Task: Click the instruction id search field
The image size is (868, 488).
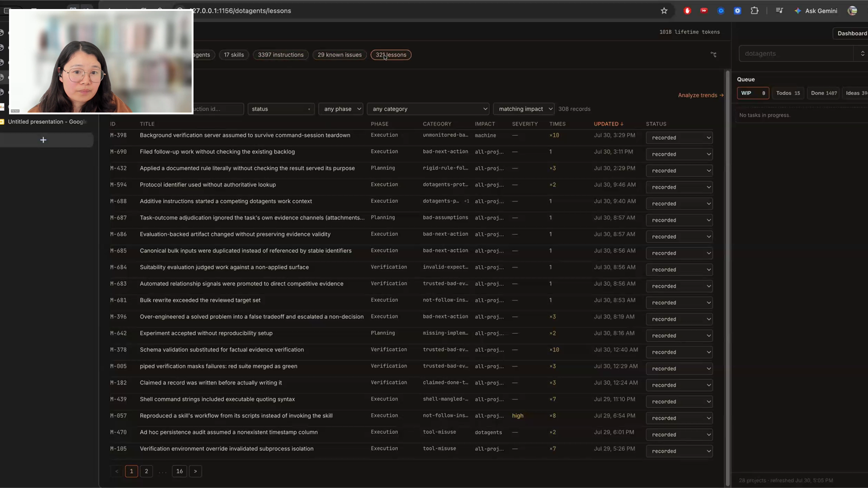Action: tap(218, 109)
